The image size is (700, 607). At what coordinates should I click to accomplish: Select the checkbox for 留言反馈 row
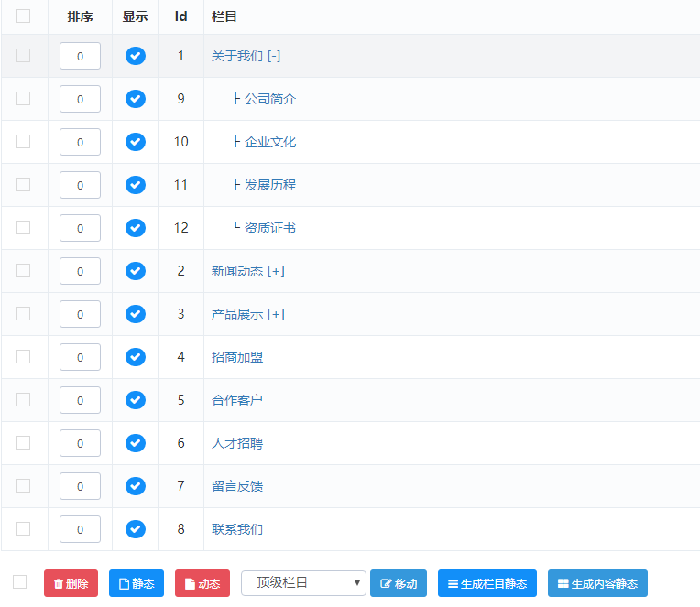coord(23,485)
